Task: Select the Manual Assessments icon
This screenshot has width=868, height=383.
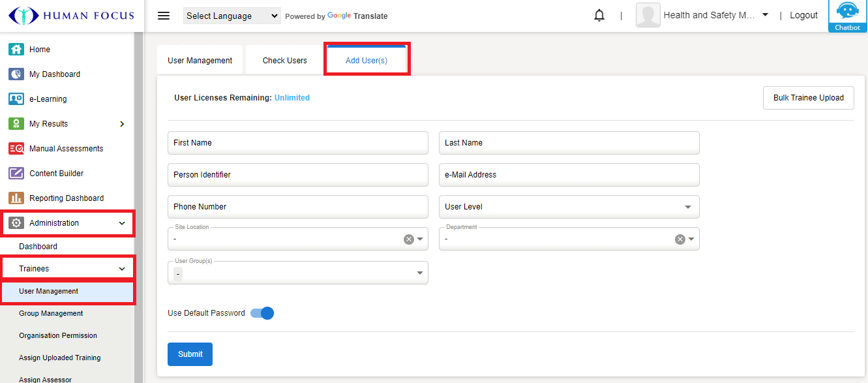Action: (x=16, y=149)
